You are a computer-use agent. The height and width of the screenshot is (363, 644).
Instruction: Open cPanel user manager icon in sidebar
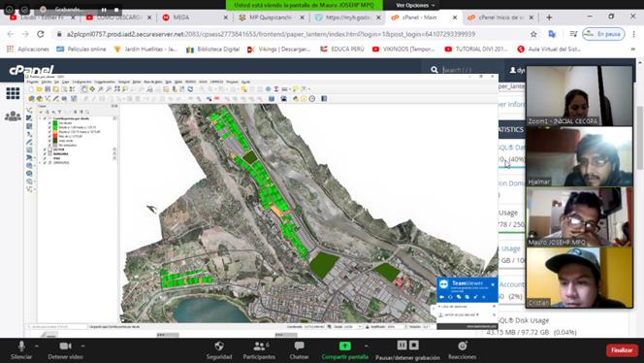click(13, 116)
